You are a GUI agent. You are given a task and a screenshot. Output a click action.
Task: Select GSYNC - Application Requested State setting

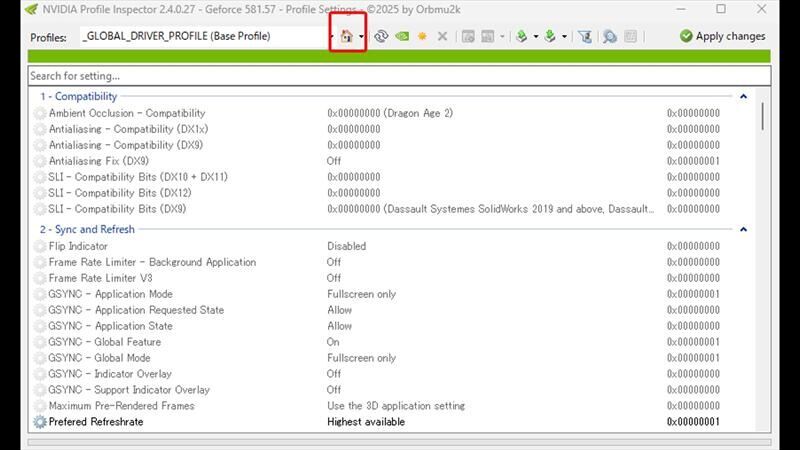pos(136,310)
